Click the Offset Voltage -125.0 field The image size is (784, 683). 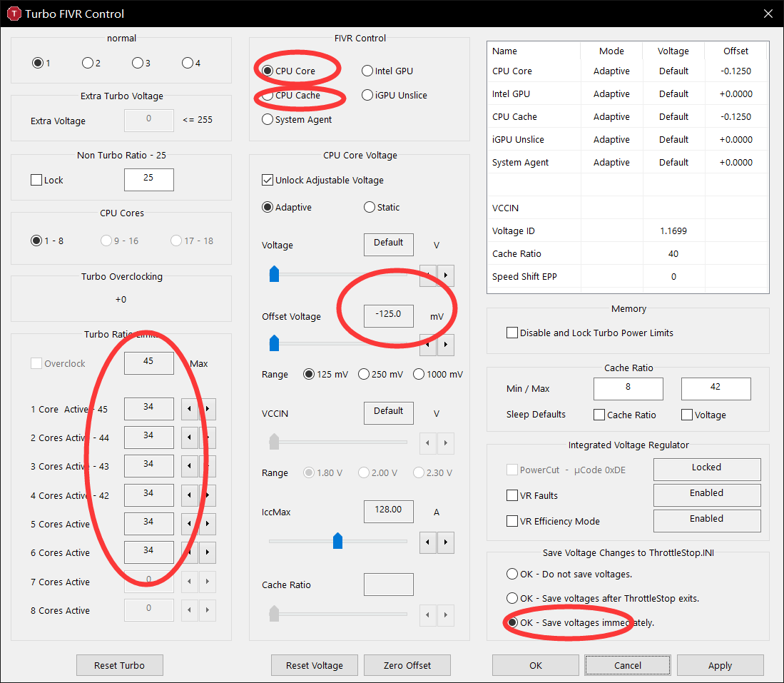(389, 315)
